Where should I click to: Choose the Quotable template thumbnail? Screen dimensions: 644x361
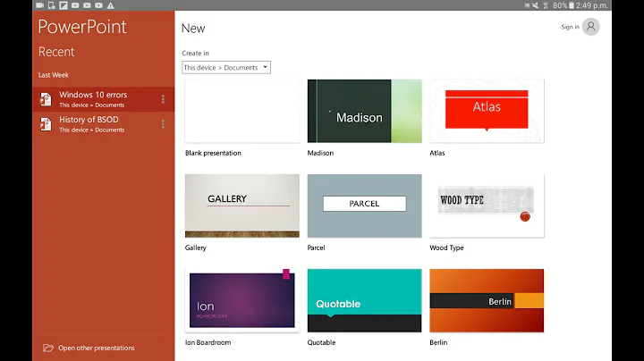364,301
